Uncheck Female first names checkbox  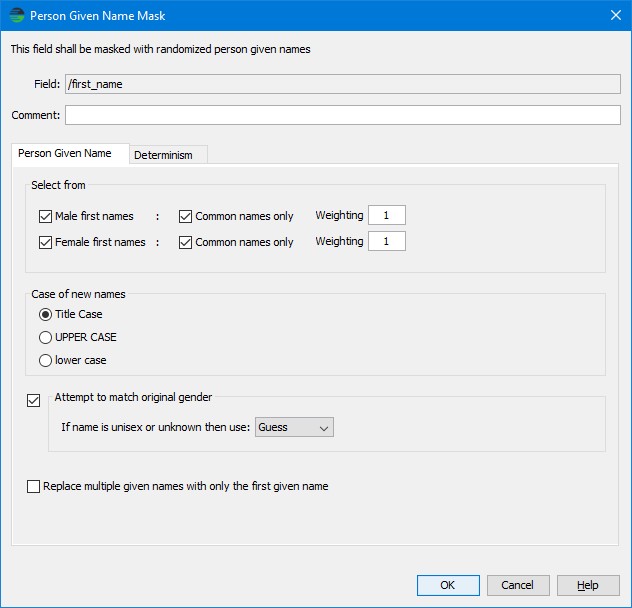[x=46, y=242]
